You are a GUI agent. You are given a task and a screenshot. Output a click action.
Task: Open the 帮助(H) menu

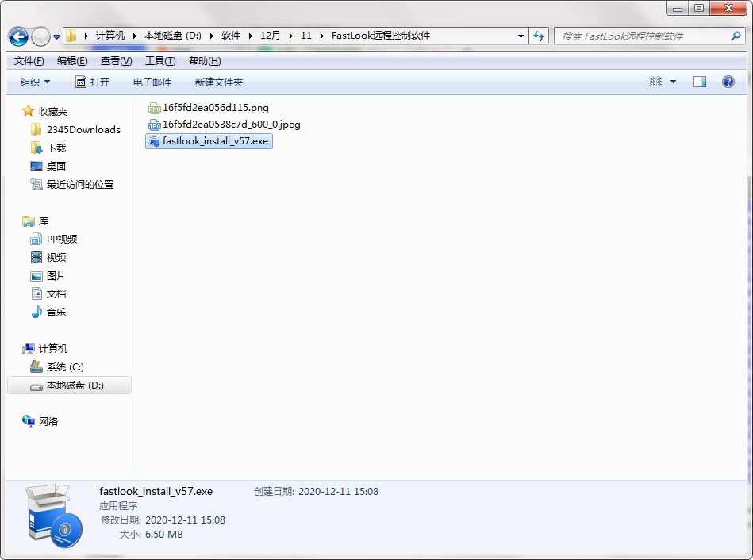[x=205, y=61]
